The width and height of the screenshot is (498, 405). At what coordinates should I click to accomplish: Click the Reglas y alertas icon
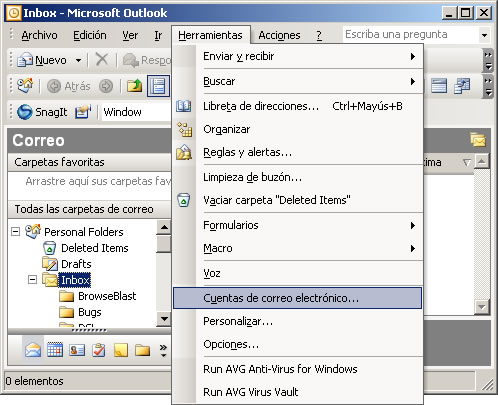184,152
